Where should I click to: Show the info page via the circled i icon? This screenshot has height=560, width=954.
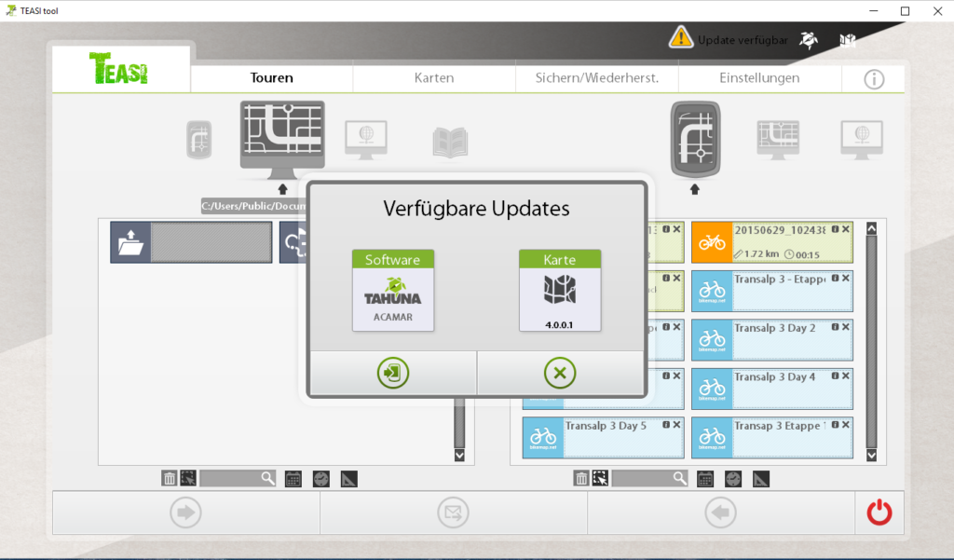coord(874,78)
